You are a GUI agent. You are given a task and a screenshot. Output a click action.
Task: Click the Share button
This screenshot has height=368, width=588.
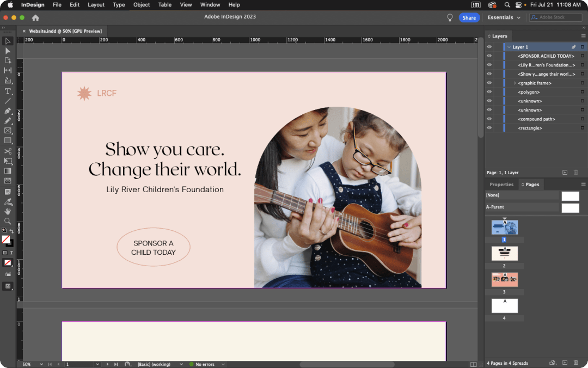(469, 17)
